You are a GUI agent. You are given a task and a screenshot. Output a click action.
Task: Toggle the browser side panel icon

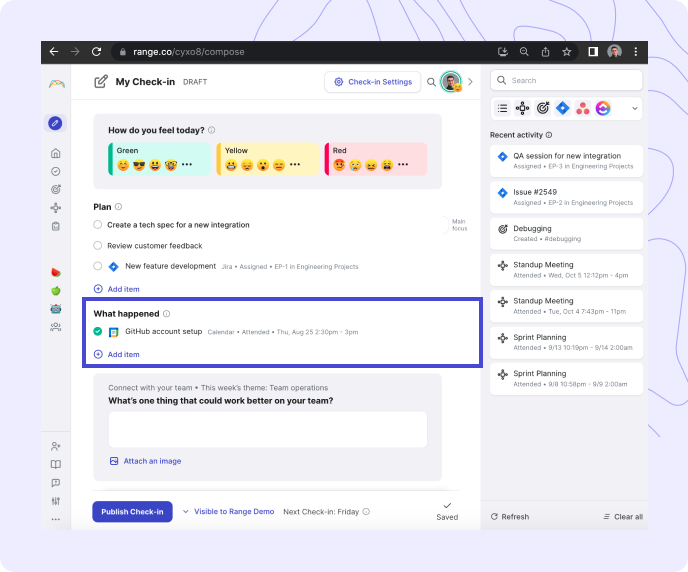click(x=593, y=52)
